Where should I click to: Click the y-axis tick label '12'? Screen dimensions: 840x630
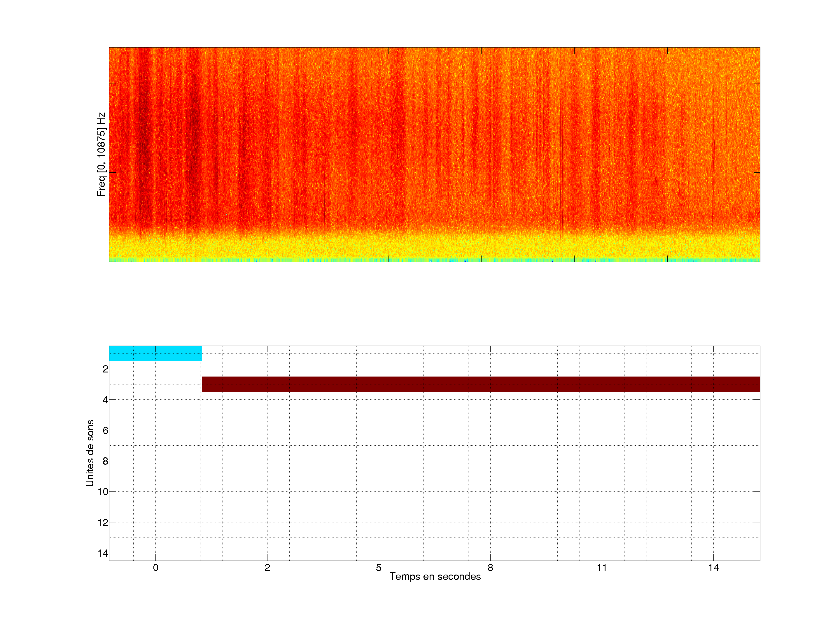[x=103, y=523]
